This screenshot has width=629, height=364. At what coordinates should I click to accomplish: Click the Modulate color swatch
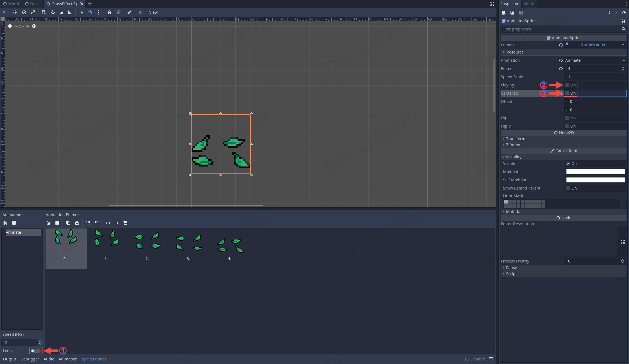pyautogui.click(x=595, y=172)
